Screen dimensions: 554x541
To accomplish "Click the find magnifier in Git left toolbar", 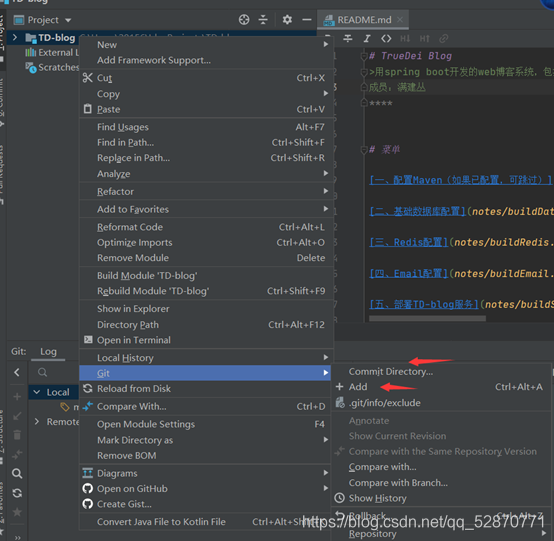I will point(17,473).
